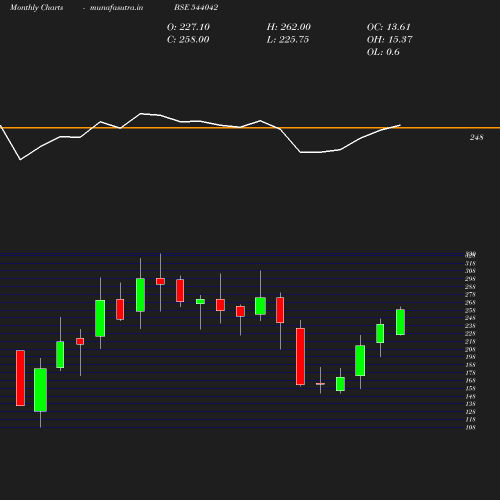Click the 308 price axis label
The image size is (500, 500).
click(470, 271)
